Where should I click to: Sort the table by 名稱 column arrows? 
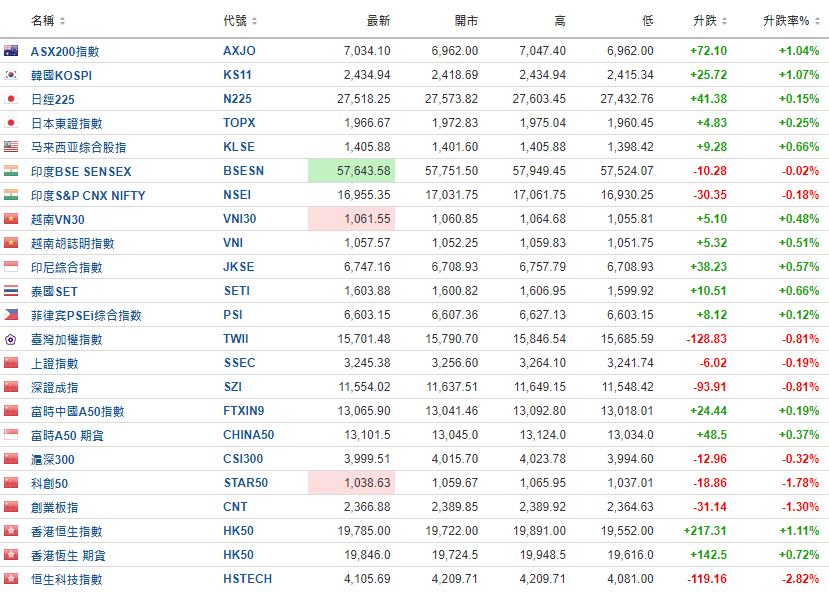(62, 21)
